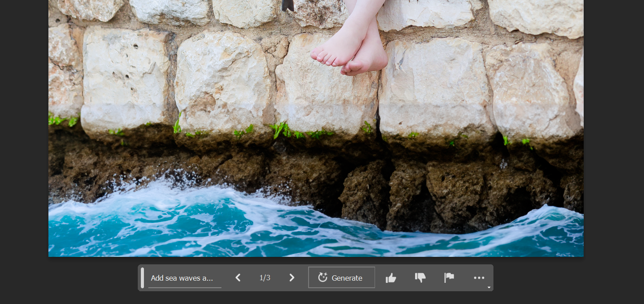Click the dark object atop the wall
The height and width of the screenshot is (304, 644).
point(287,5)
